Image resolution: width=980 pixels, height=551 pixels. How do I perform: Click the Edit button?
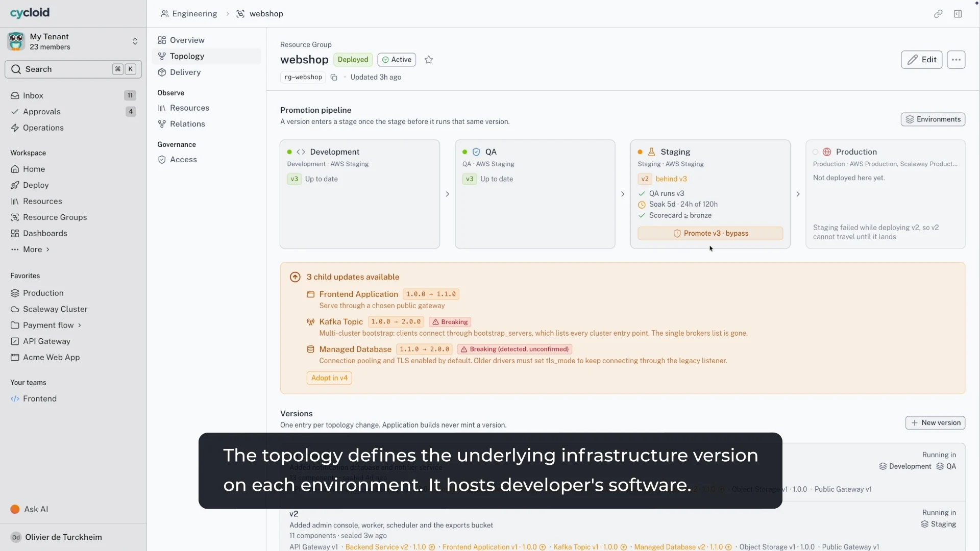pyautogui.click(x=921, y=60)
